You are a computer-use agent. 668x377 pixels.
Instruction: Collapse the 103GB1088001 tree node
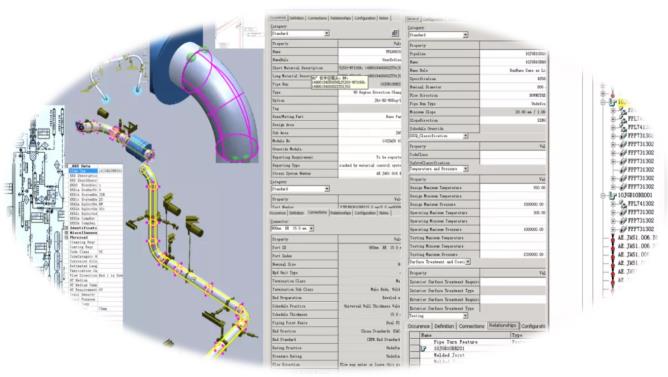[603, 195]
